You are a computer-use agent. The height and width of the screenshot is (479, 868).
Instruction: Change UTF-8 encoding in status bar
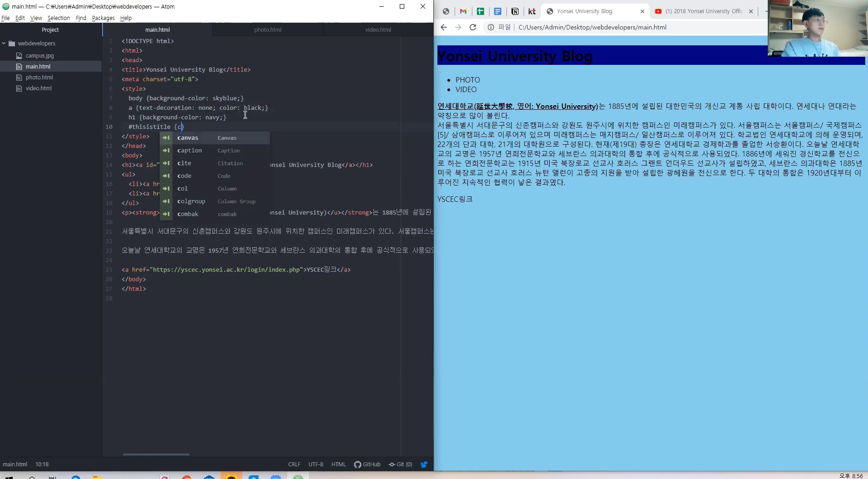click(x=316, y=464)
